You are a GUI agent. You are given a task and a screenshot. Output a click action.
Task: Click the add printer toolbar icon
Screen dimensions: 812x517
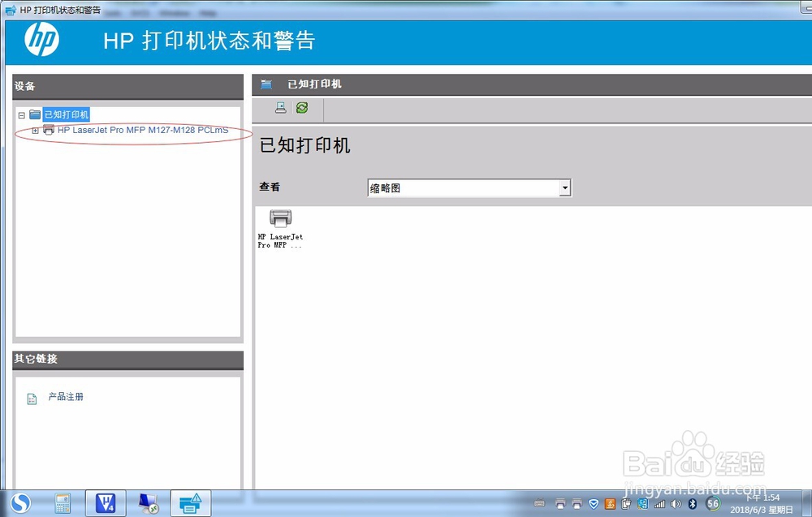[x=281, y=108]
